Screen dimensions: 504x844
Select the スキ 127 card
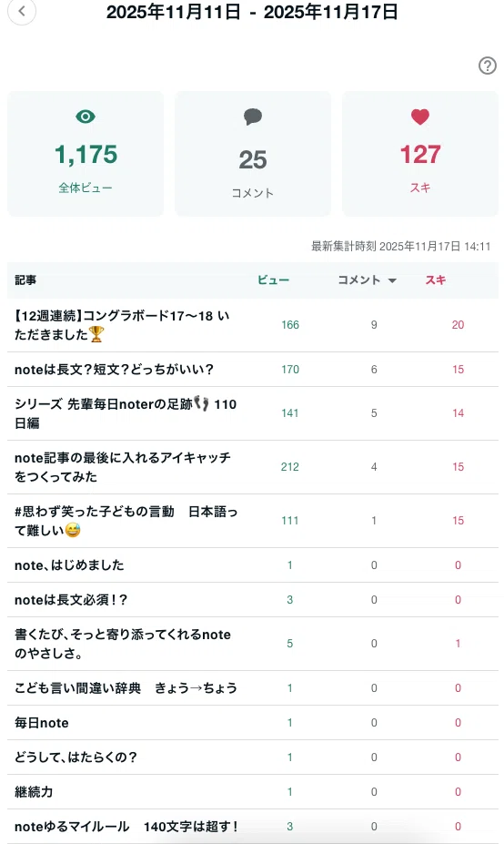click(420, 153)
